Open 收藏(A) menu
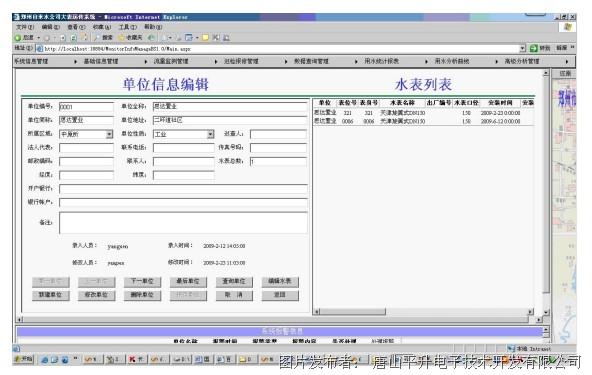The image size is (592, 375). (102, 27)
